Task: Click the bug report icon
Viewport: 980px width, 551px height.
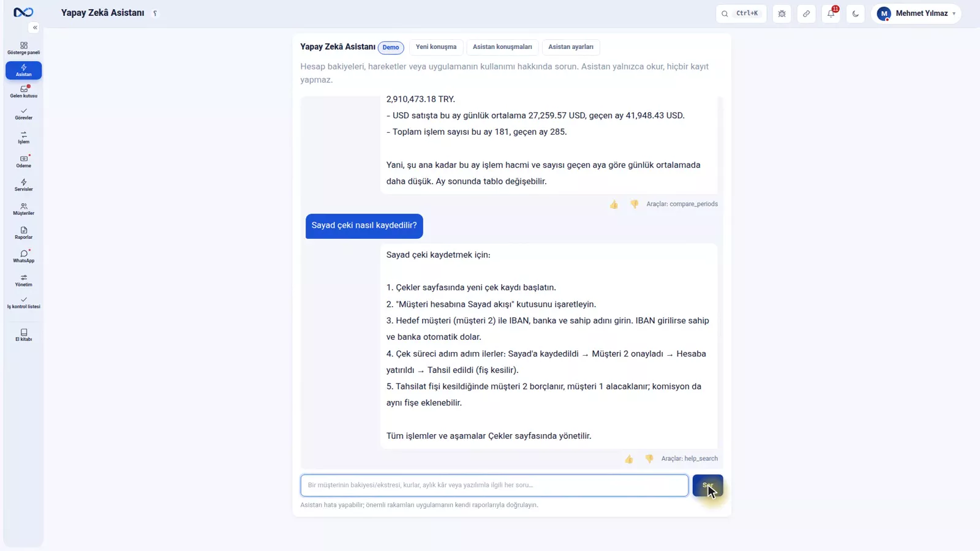Action: click(x=782, y=13)
